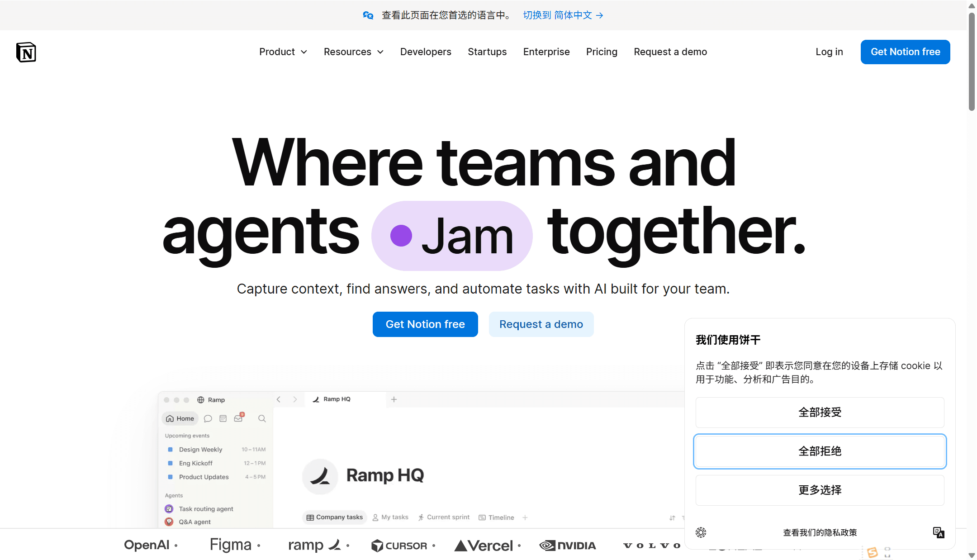Add a new tab next to Ramp HQ
Image resolution: width=977 pixels, height=560 pixels.
pos(394,399)
